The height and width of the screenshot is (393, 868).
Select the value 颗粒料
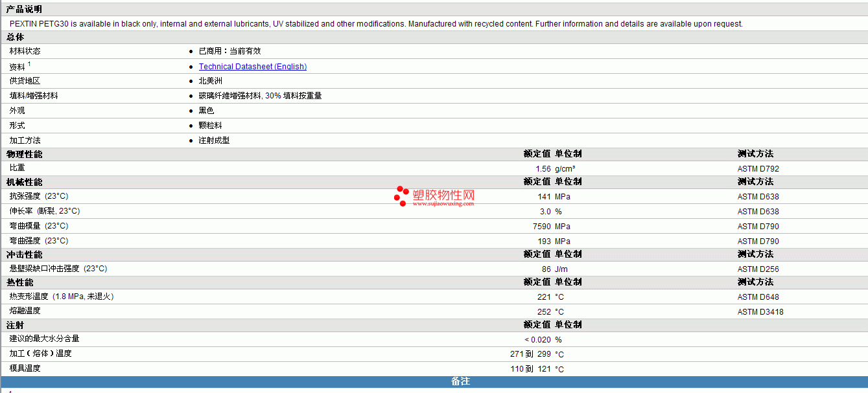point(210,126)
